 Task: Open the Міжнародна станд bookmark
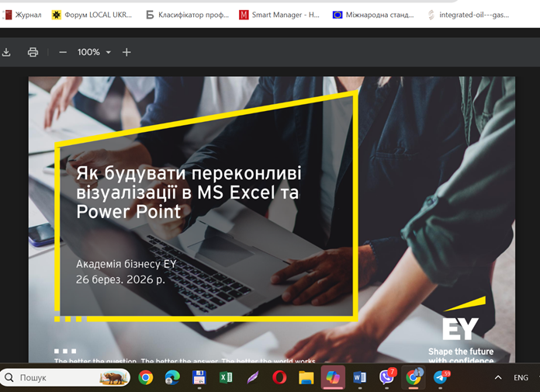[373, 15]
